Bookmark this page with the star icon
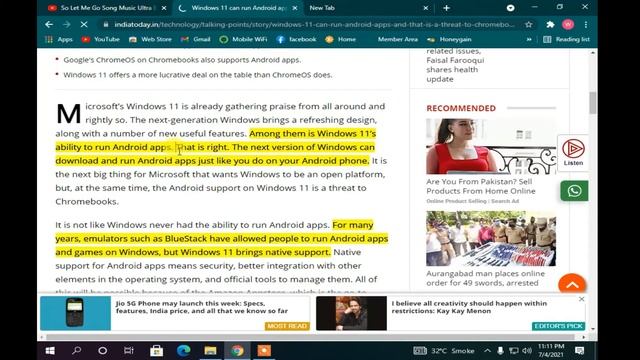 [529, 24]
